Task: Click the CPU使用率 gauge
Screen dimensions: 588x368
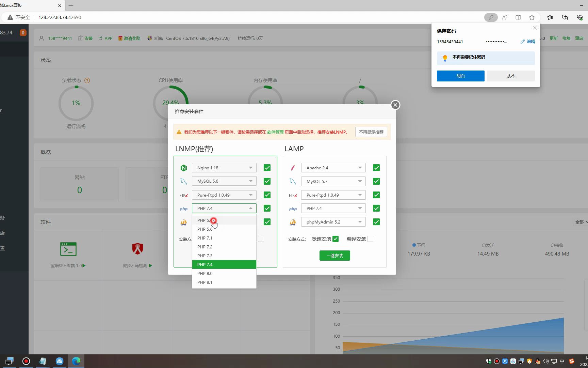Action: pyautogui.click(x=170, y=103)
